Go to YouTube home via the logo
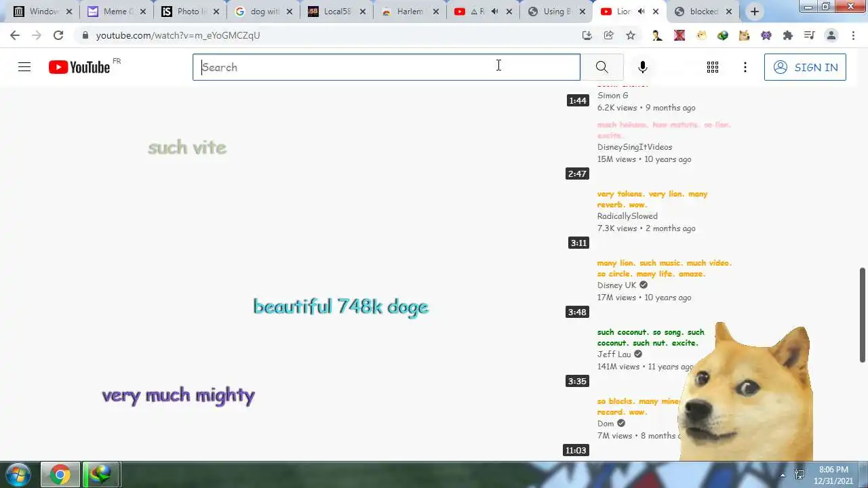Screen dimensions: 868x488 [x=79, y=67]
